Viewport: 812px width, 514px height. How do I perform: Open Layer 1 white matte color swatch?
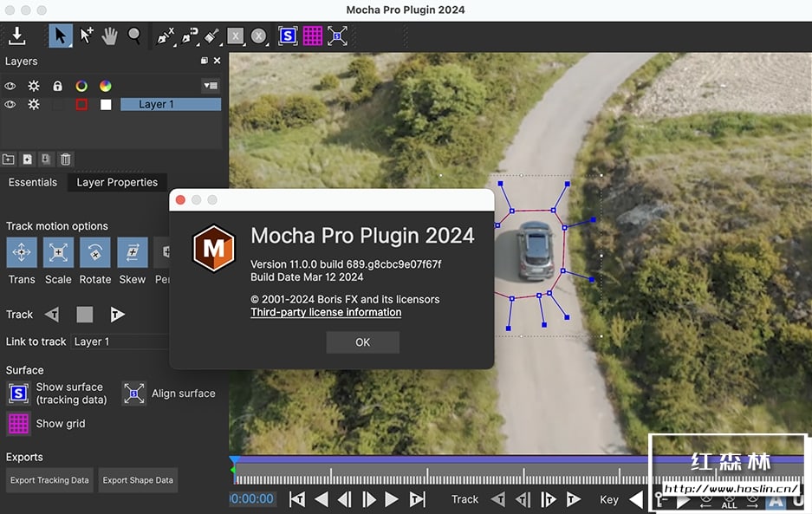[106, 105]
